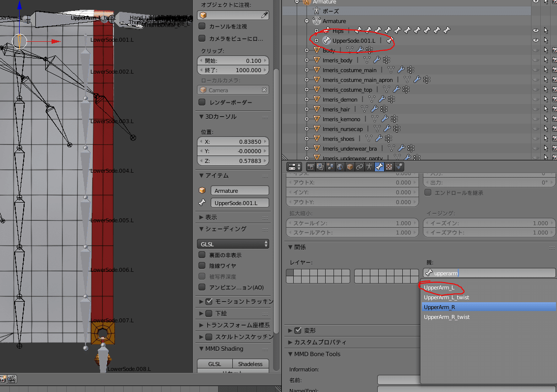Enable the カーソルを注視 checkbox

[202, 26]
